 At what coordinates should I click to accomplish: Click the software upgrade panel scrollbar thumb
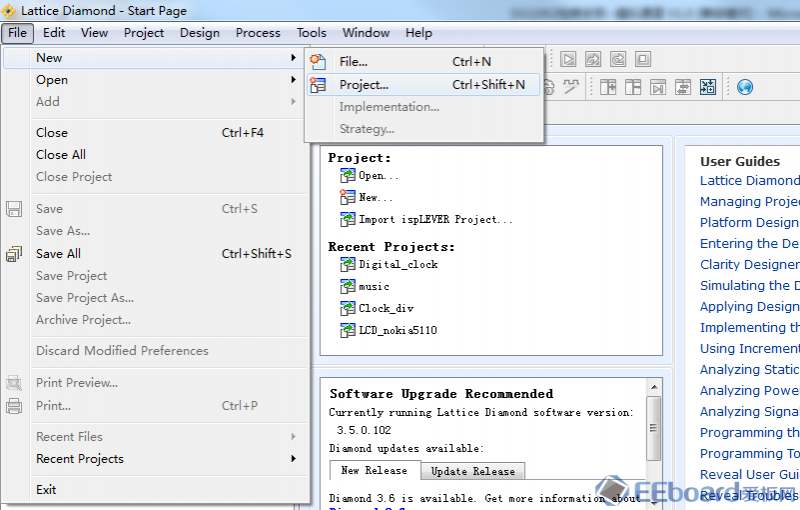coord(654,428)
